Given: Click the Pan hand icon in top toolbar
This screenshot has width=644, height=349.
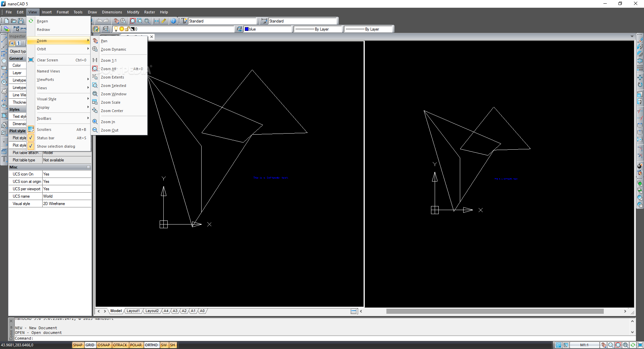Looking at the screenshot, I should [x=116, y=21].
